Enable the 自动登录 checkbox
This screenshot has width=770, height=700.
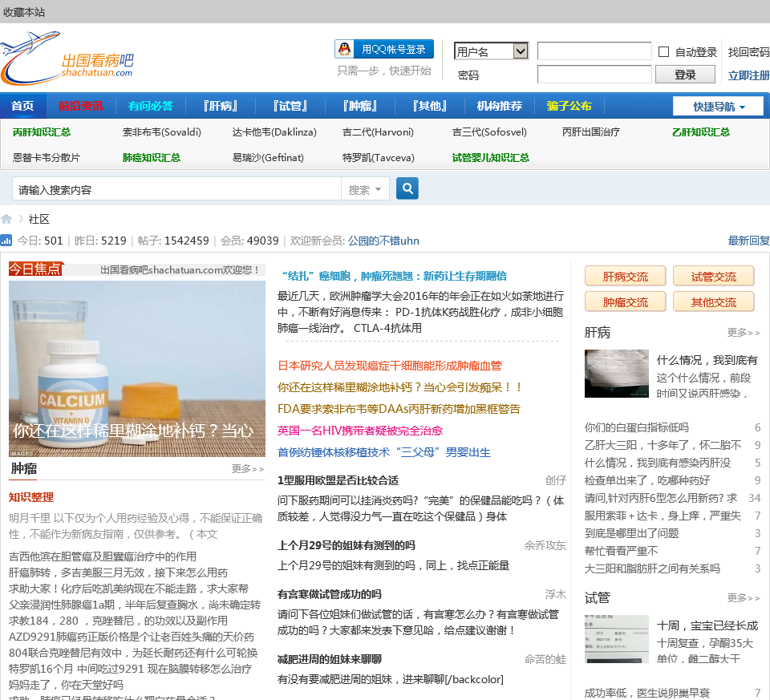click(663, 51)
